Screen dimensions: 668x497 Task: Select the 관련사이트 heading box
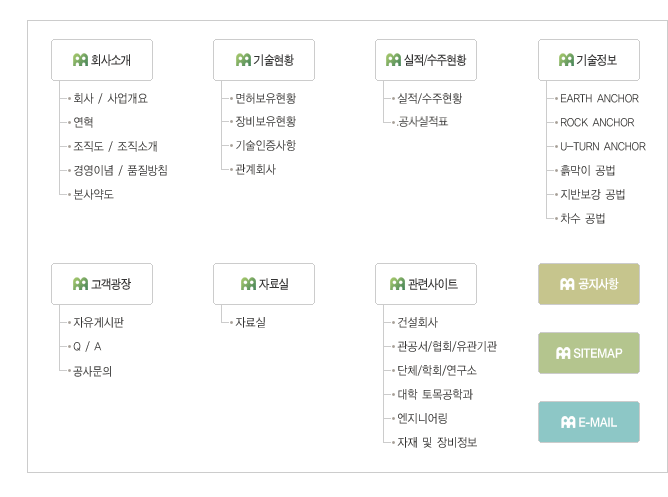click(426, 284)
